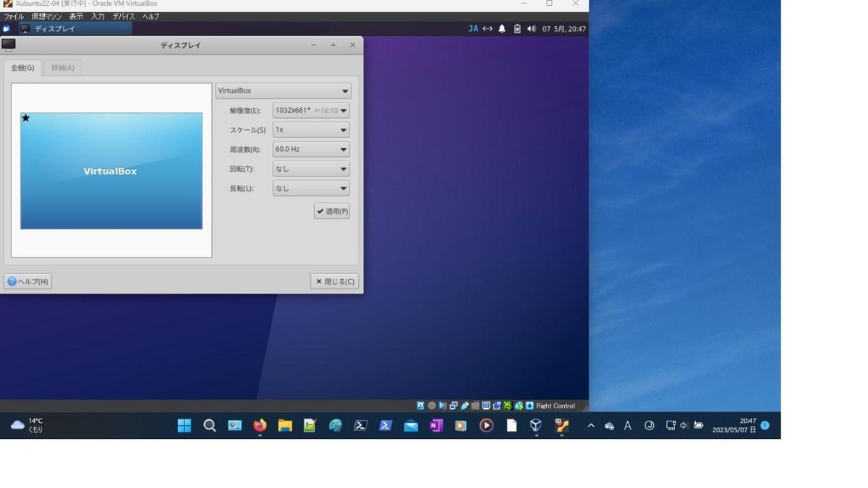Open the Windows clock showing 2023/05/07
Image resolution: width=868 pixels, height=488 pixels.
pyautogui.click(x=733, y=425)
